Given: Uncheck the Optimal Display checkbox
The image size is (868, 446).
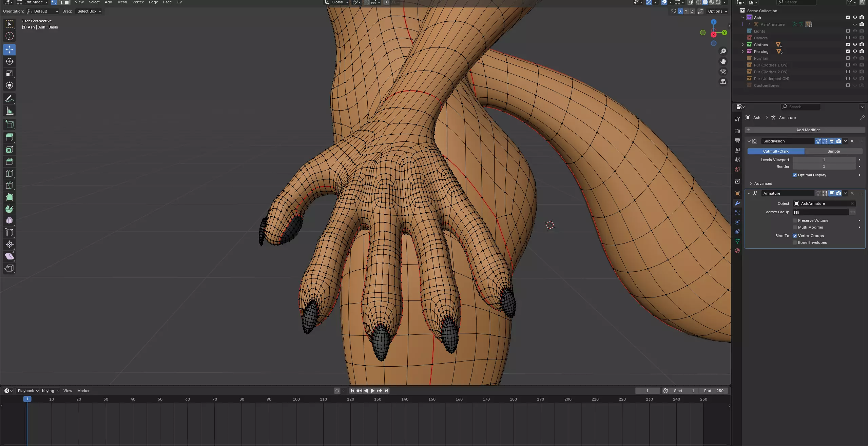Looking at the screenshot, I should point(795,175).
